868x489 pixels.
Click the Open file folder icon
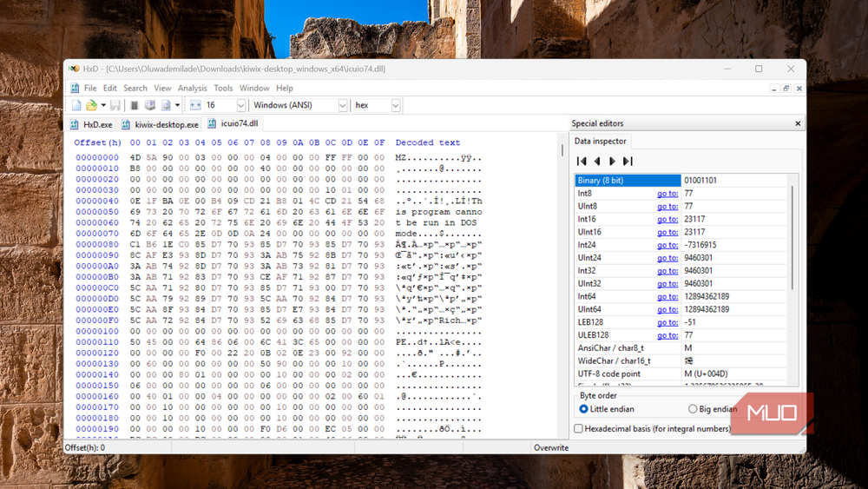point(91,105)
